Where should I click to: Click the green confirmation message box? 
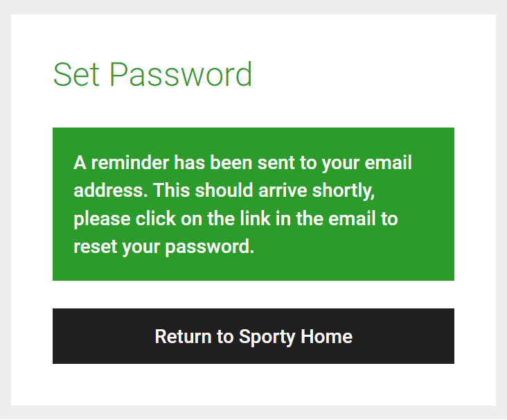click(254, 204)
